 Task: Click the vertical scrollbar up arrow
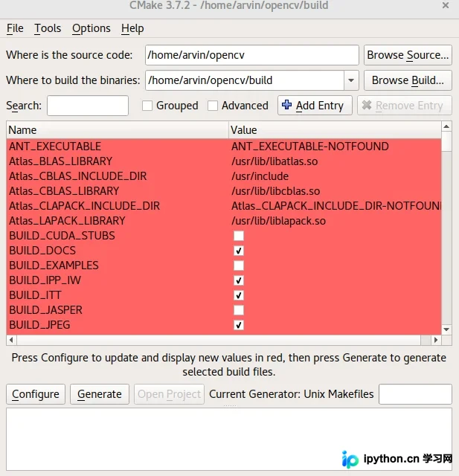pos(446,126)
